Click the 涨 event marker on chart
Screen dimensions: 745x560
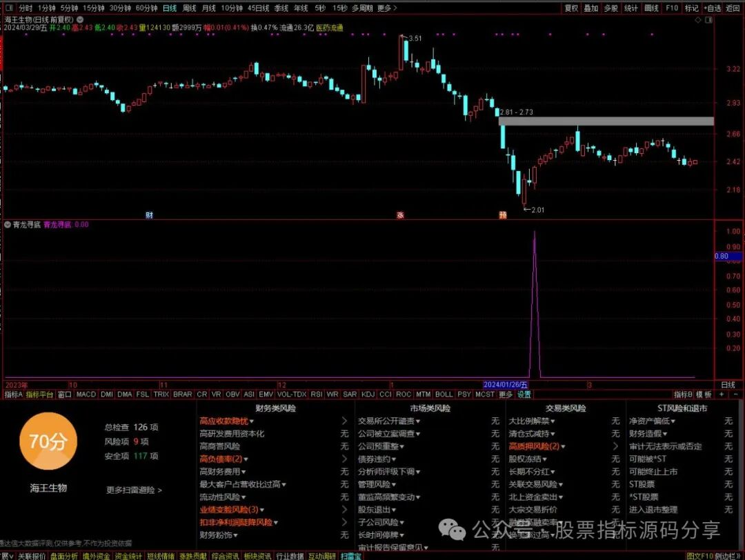click(401, 215)
